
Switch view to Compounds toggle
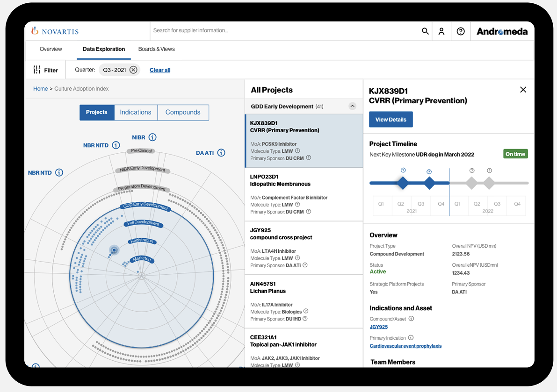pos(183,113)
